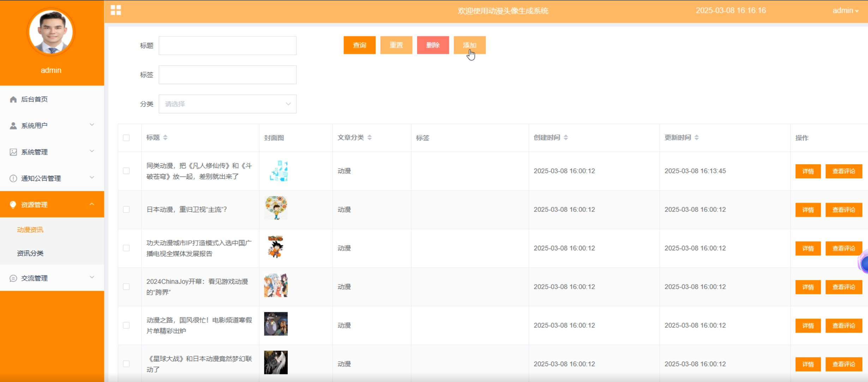Click the orange 查询 search button

click(359, 45)
